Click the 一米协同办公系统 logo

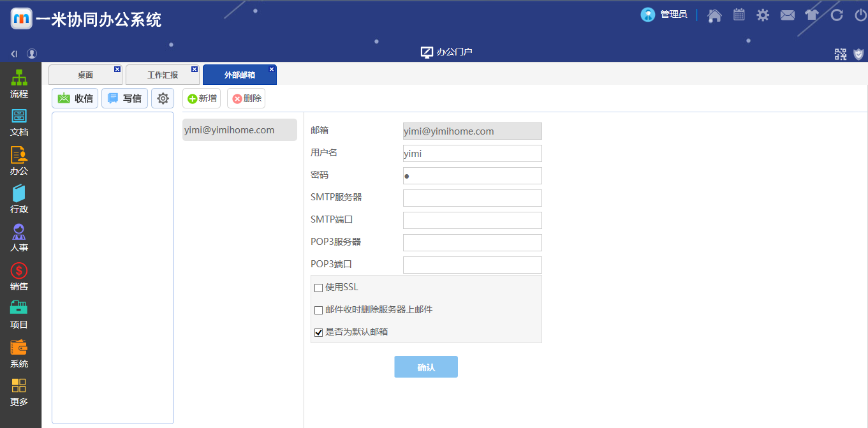[86, 19]
